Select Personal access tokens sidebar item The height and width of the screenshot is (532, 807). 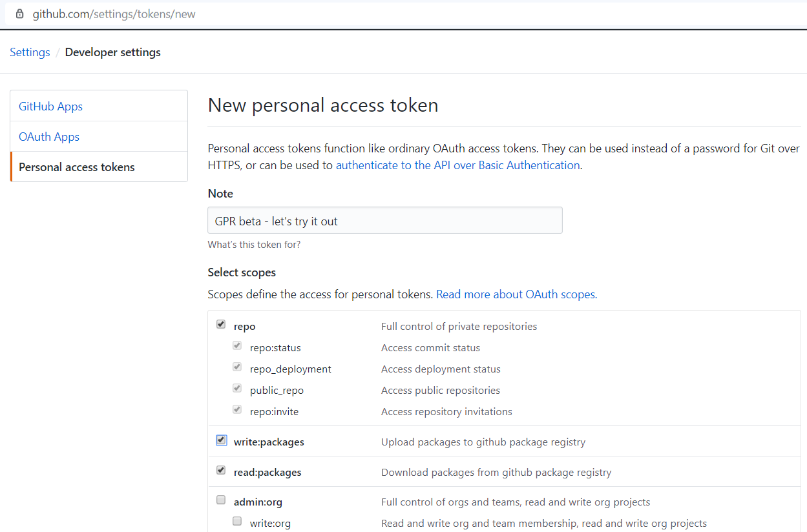pyautogui.click(x=77, y=167)
